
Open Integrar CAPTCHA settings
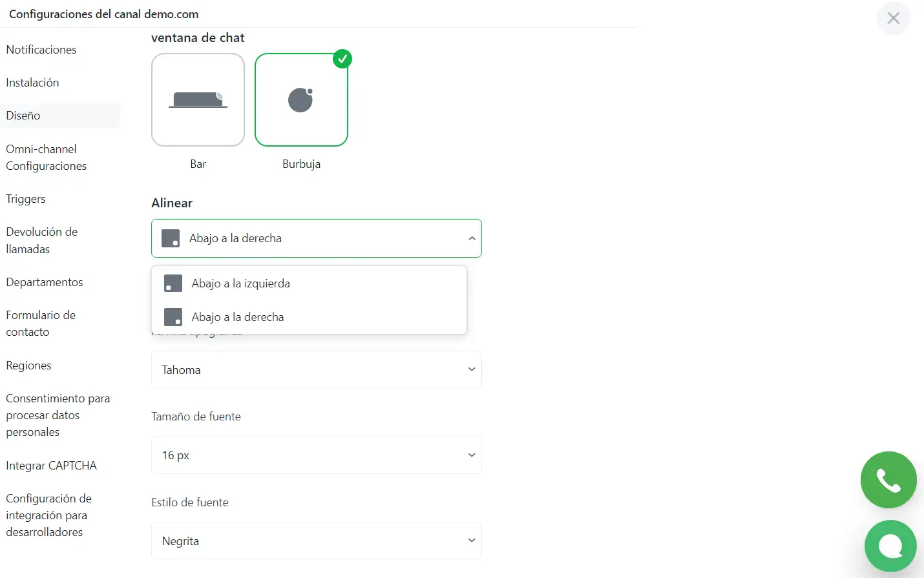pyautogui.click(x=51, y=466)
